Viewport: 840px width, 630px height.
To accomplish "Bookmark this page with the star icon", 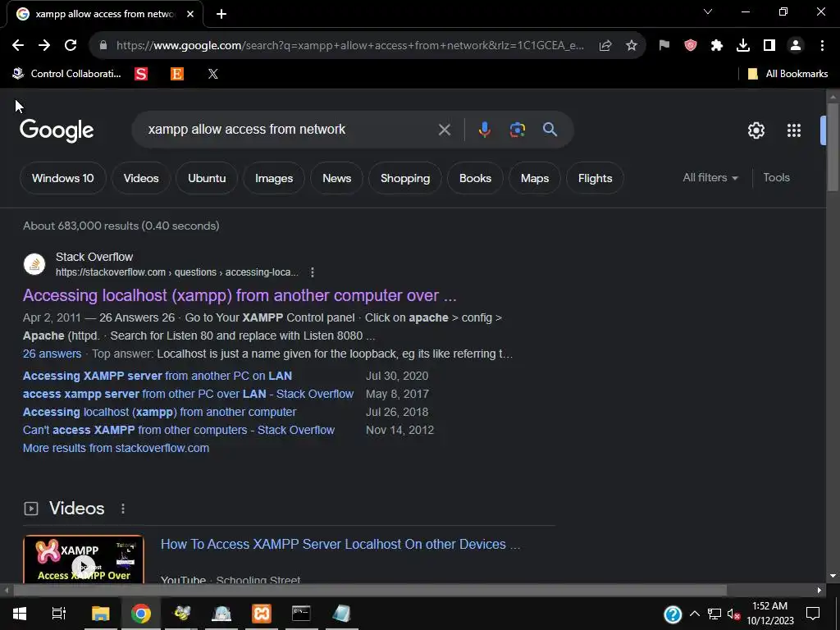I will 632,46.
